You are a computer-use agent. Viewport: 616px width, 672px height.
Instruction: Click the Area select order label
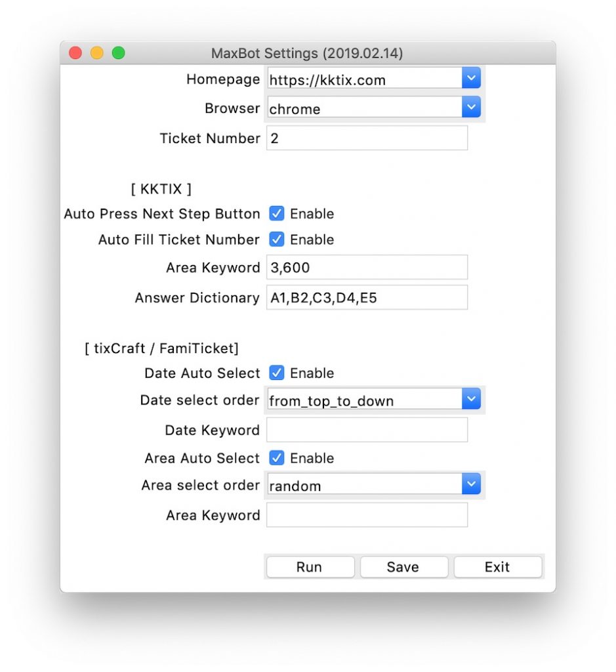coord(201,485)
